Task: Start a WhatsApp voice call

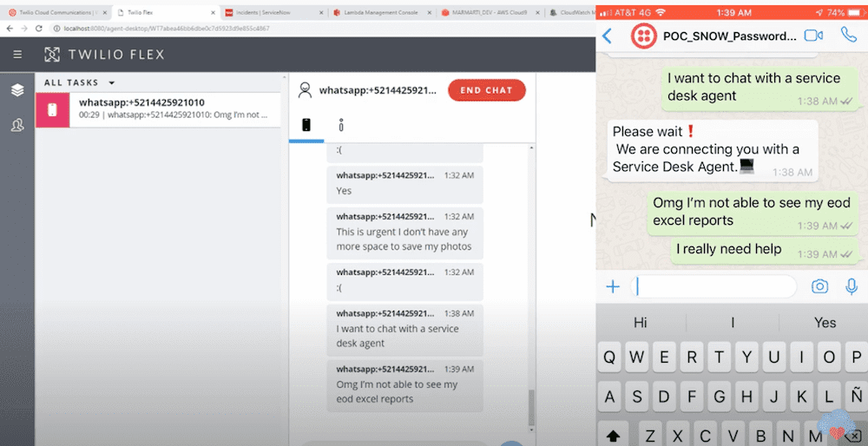Action: (x=849, y=35)
